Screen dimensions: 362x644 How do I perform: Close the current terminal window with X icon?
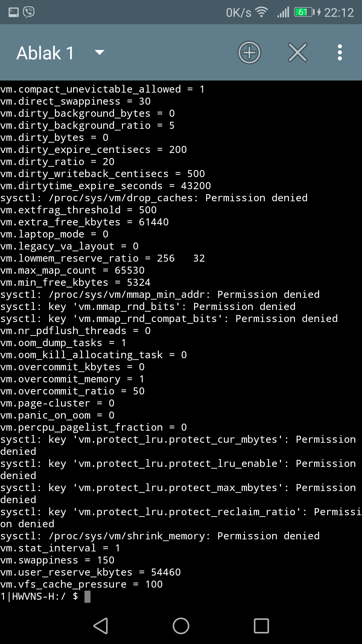coord(298,53)
